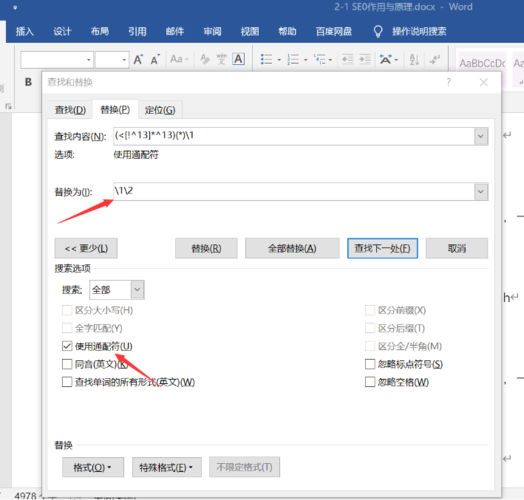Open the numbered list style arrow
524x500 pixels.
click(x=305, y=60)
